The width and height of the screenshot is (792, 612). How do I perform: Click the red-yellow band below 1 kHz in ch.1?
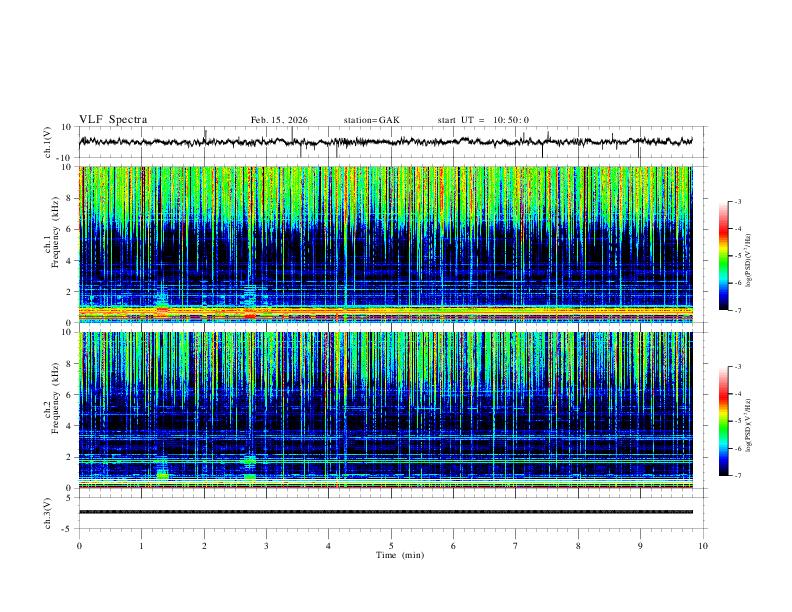tap(385, 311)
